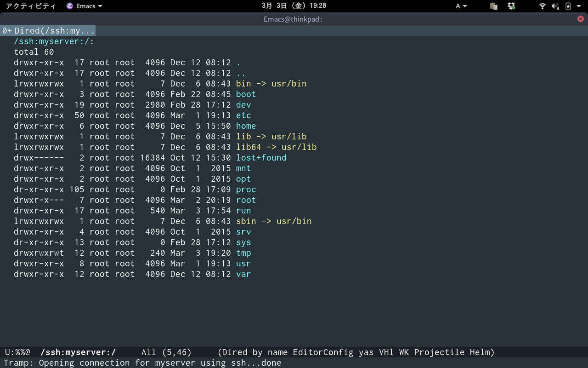
Task: Open the tmp directory
Action: pyautogui.click(x=243, y=253)
